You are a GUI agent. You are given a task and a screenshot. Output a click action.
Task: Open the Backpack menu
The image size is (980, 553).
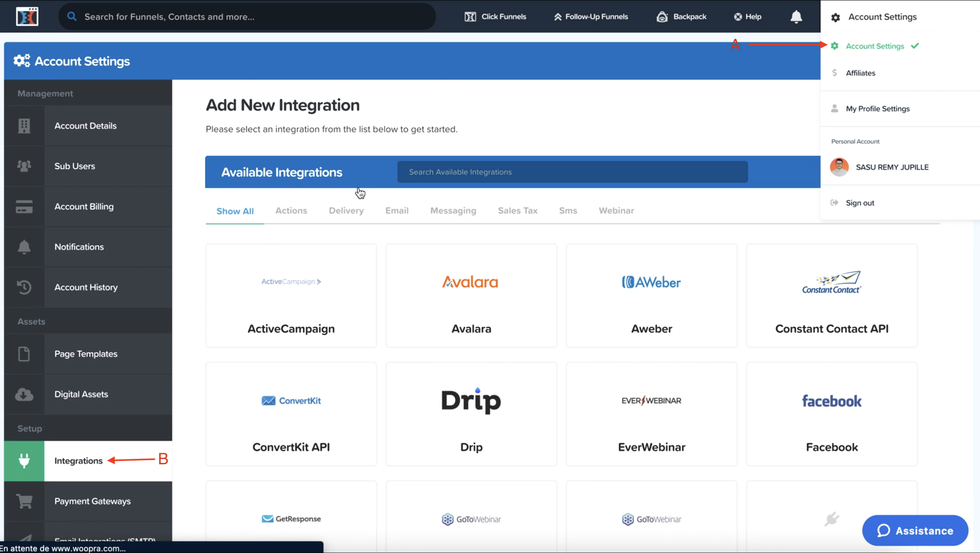pos(681,17)
